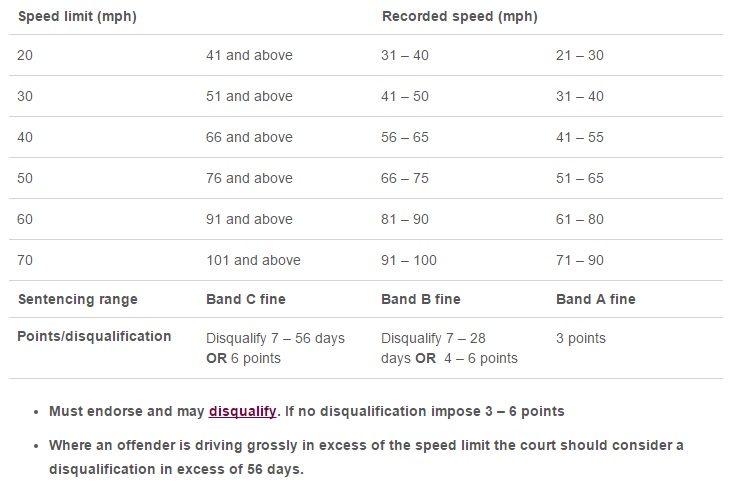Select the Band C fine cell
The height and width of the screenshot is (496, 737).
tap(246, 299)
